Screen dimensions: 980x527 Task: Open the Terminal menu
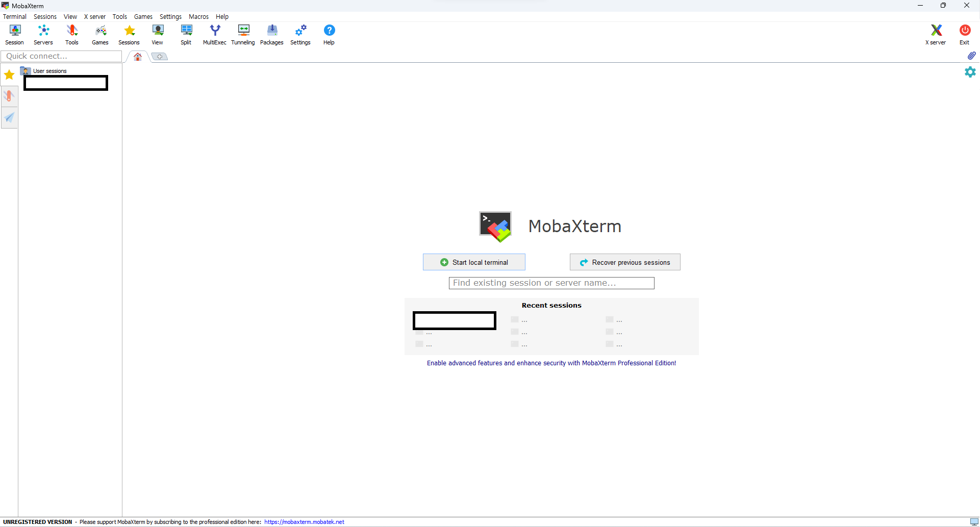[15, 17]
